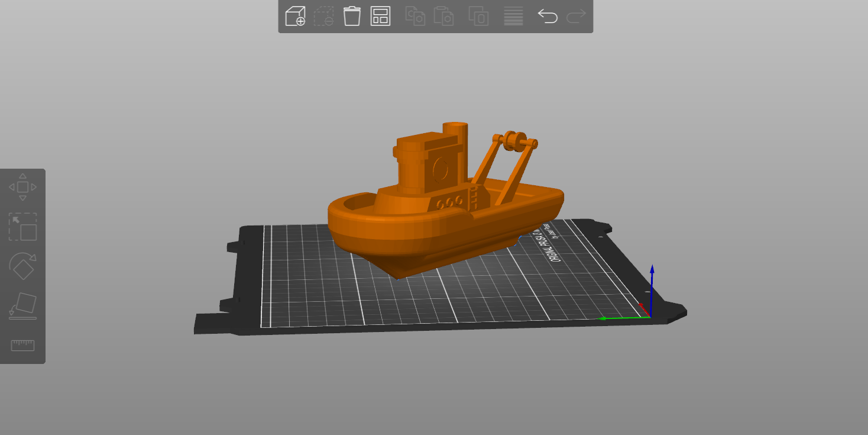Click the Delete selected object icon
This screenshot has width=868, height=435.
323,16
